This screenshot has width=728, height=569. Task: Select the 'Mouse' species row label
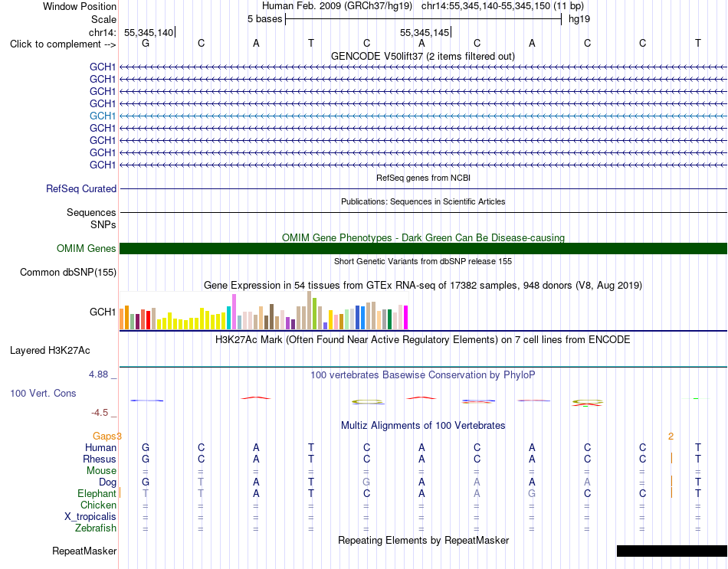(x=101, y=471)
